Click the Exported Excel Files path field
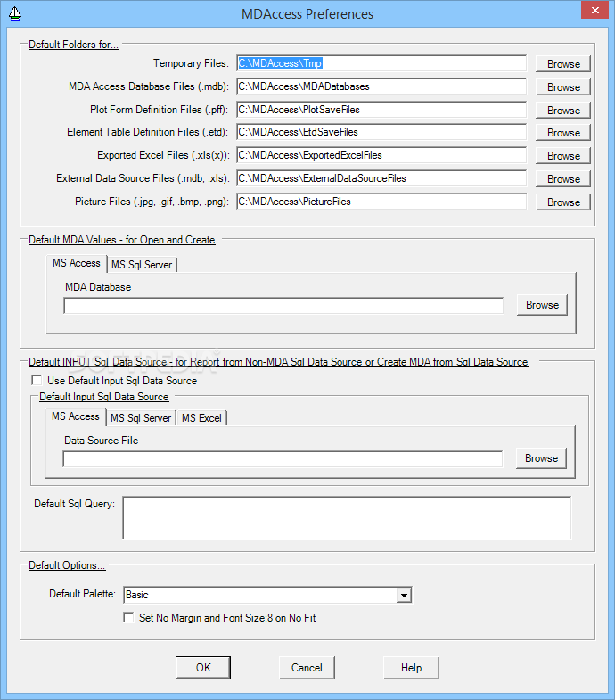Image resolution: width=615 pixels, height=700 pixels. point(381,155)
